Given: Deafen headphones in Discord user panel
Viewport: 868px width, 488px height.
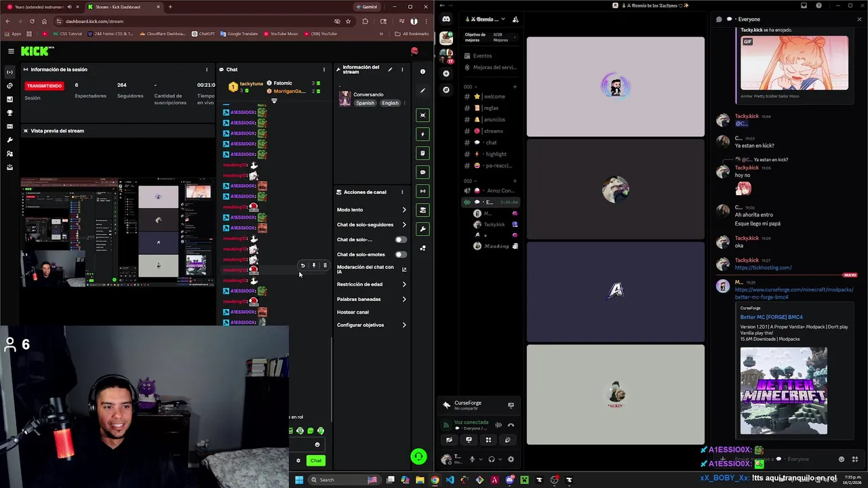Looking at the screenshot, I should 492,460.
